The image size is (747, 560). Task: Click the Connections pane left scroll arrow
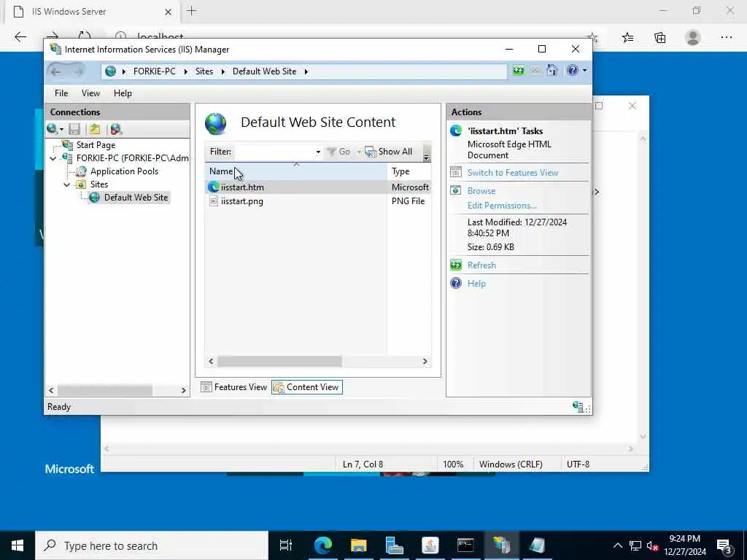tap(52, 391)
